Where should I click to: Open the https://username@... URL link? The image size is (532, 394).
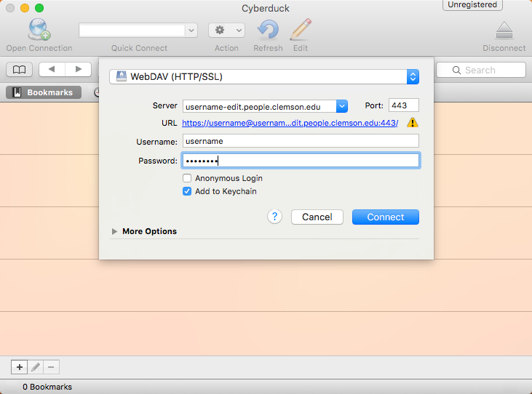click(290, 123)
